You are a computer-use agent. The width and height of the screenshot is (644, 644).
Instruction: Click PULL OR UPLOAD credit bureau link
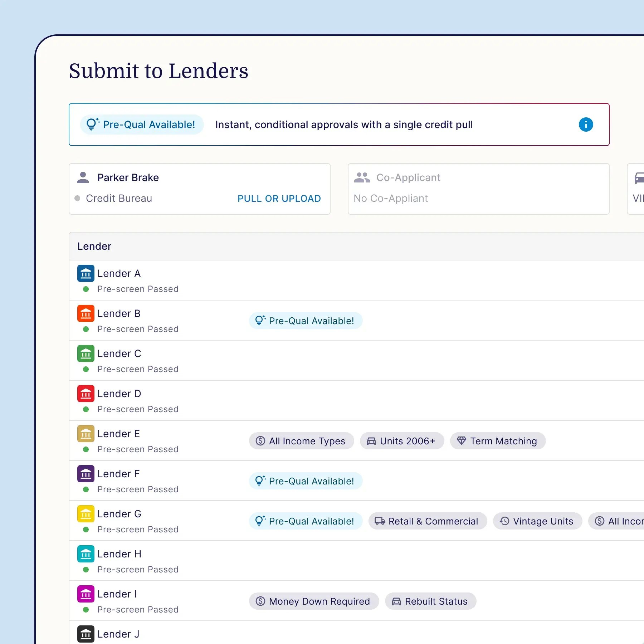pos(279,199)
